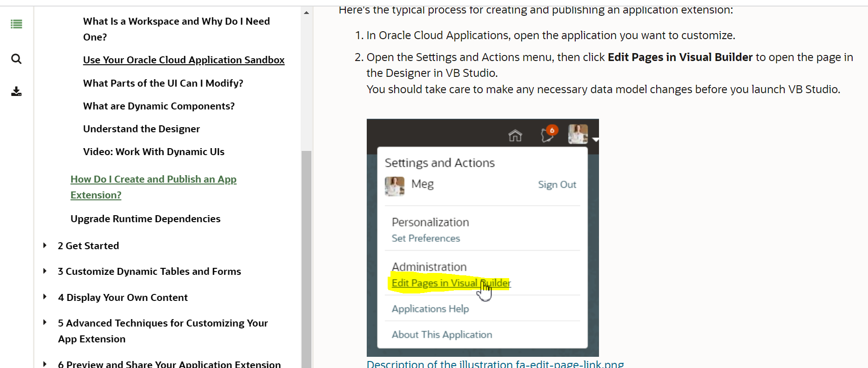
Task: Expand '3 Customize Dynamic Tables and Forms' arrow
Action: pos(45,271)
